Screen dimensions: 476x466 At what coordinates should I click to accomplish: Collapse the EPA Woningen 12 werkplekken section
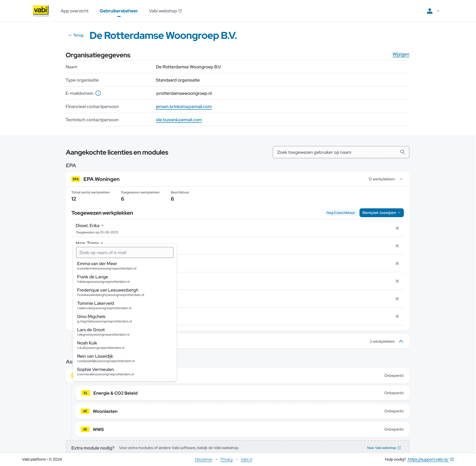pyautogui.click(x=401, y=179)
